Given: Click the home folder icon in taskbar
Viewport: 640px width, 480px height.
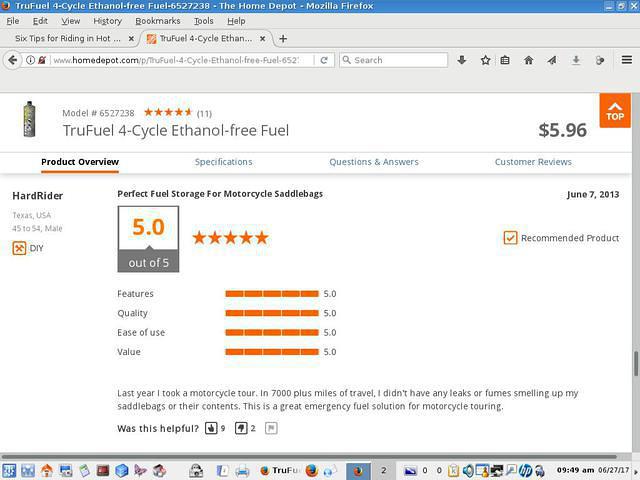Looking at the screenshot, I should tap(47, 471).
